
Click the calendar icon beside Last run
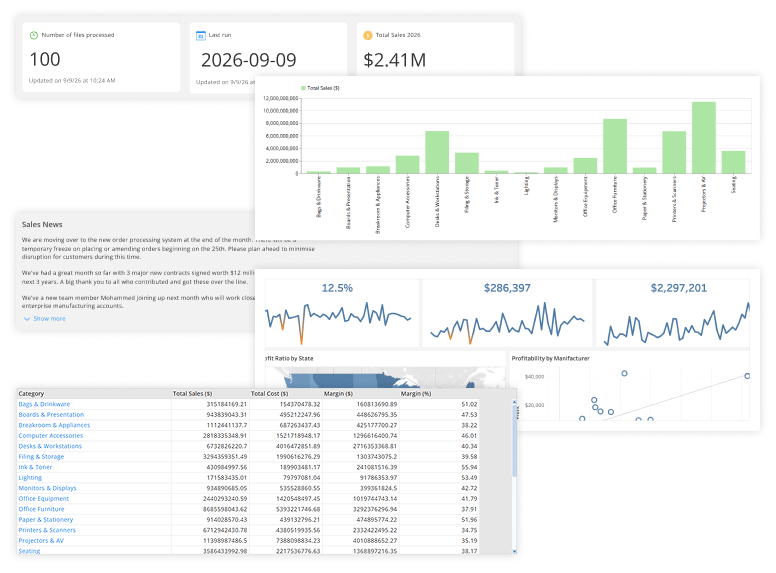pos(200,36)
